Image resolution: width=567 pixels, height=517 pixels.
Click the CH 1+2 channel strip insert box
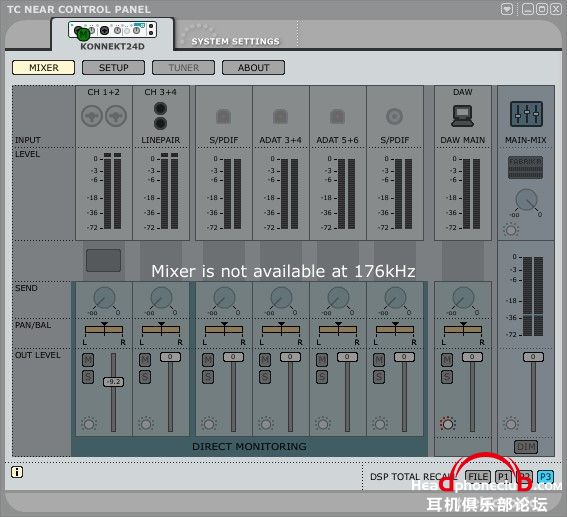103,260
